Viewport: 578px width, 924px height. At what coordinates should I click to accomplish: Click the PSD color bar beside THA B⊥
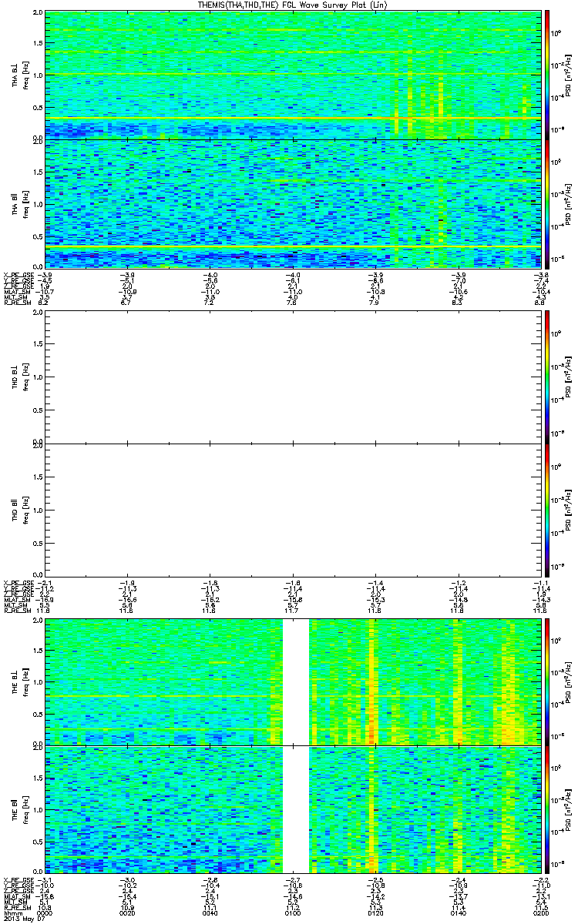[548, 74]
